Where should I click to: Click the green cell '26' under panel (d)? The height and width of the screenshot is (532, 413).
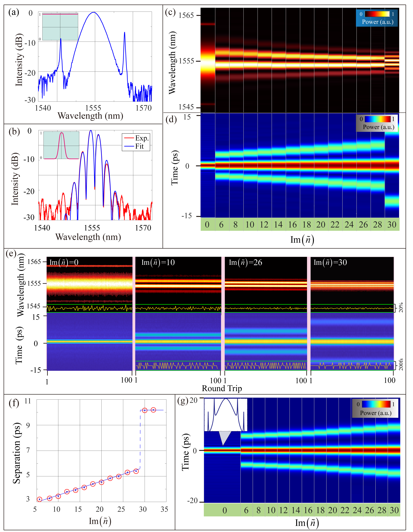coord(364,224)
